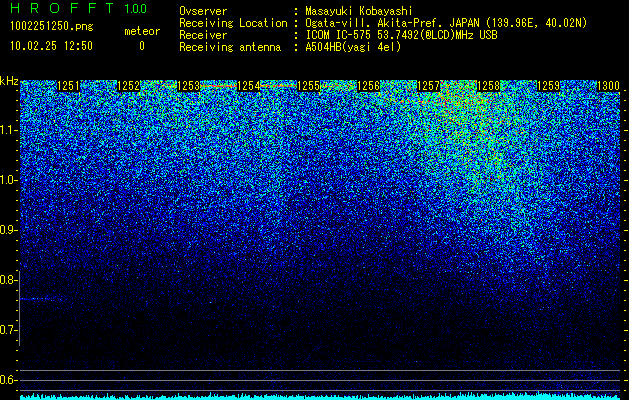Select the filename 1002251250.png
Viewport: 629px width, 400px height.
[x=52, y=27]
